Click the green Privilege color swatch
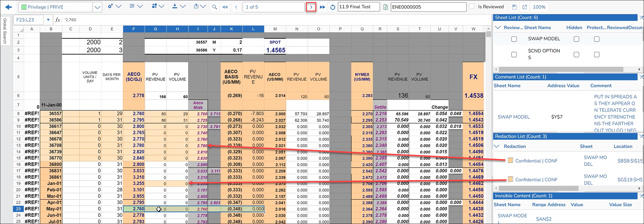 (24, 7)
